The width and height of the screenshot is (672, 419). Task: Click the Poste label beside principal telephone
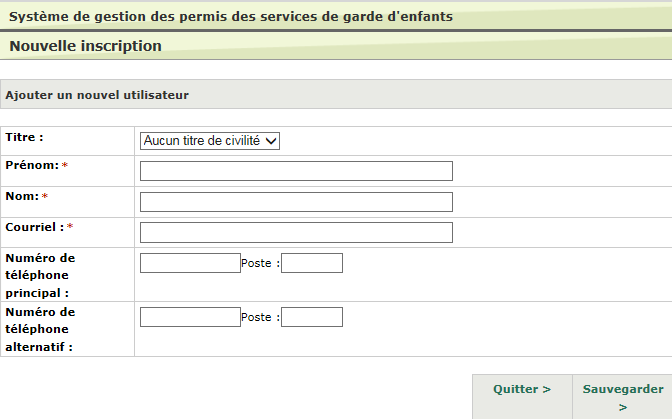click(x=260, y=263)
